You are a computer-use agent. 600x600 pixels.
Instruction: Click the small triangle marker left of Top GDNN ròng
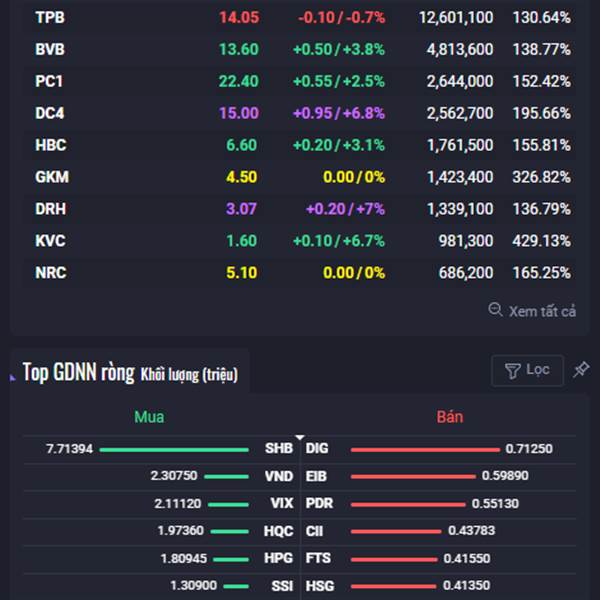[x=13, y=378]
